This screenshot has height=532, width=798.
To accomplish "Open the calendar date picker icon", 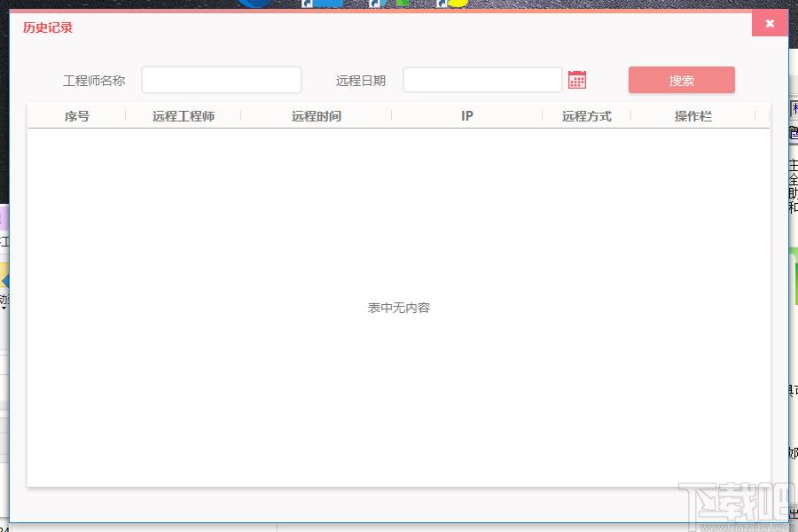I will pyautogui.click(x=577, y=80).
